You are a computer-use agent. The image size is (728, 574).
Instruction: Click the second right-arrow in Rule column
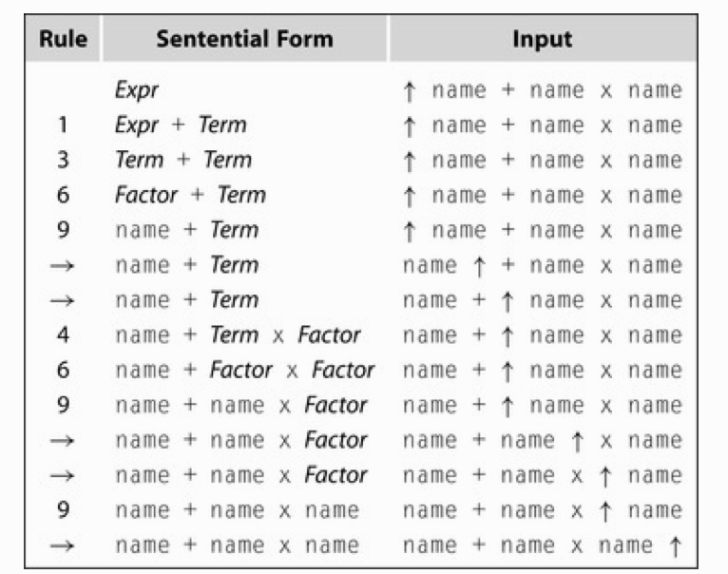pyautogui.click(x=62, y=301)
